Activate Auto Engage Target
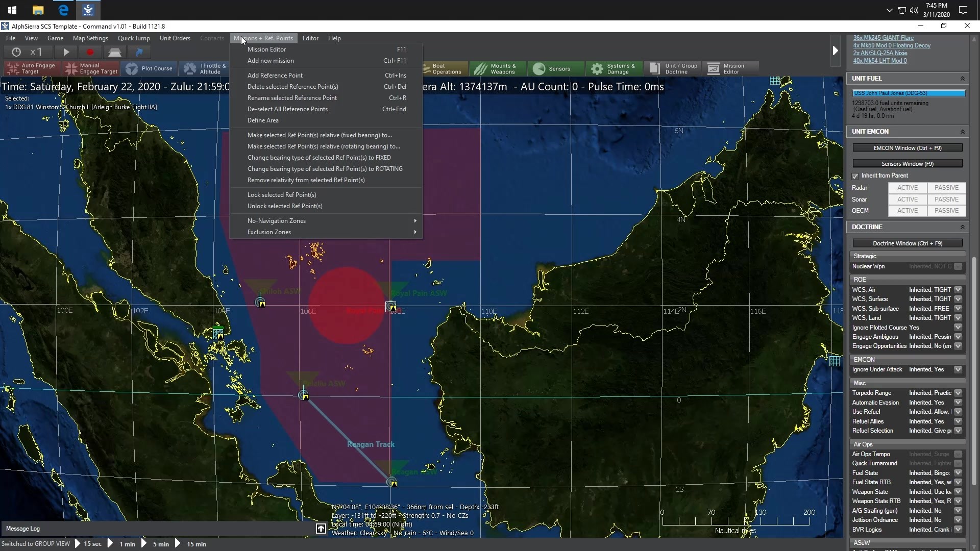980x551 pixels. [x=33, y=68]
